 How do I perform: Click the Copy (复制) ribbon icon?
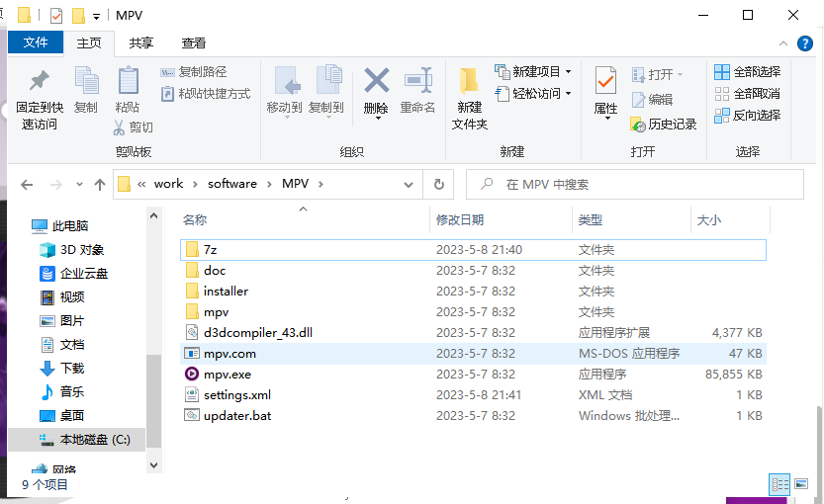tap(86, 81)
